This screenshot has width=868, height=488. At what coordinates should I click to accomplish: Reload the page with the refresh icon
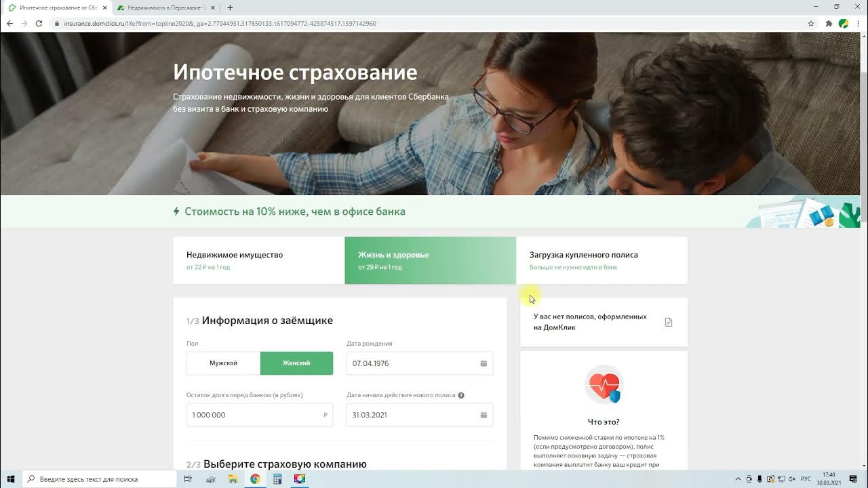coord(39,23)
